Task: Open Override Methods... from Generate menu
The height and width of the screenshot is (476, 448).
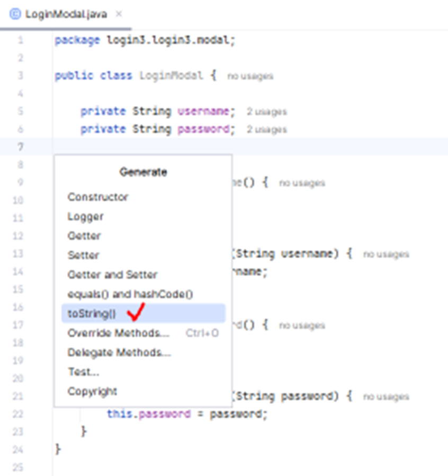Action: [118, 333]
